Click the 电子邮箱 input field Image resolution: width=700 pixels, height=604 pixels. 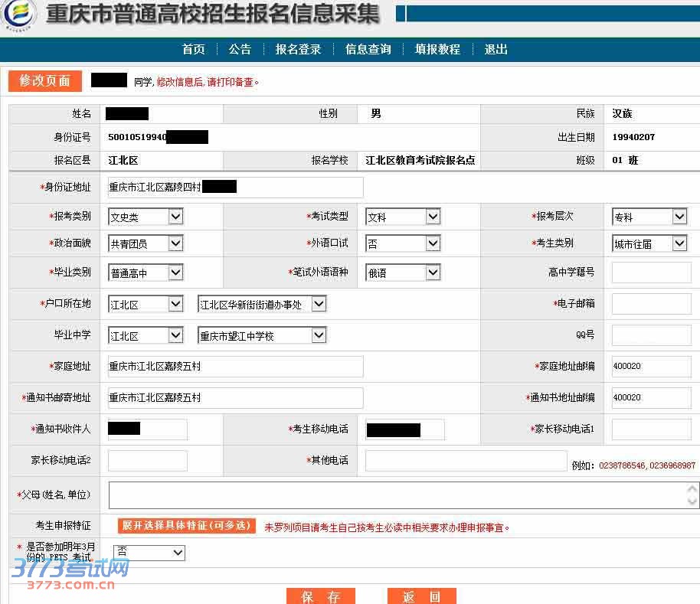(x=651, y=304)
